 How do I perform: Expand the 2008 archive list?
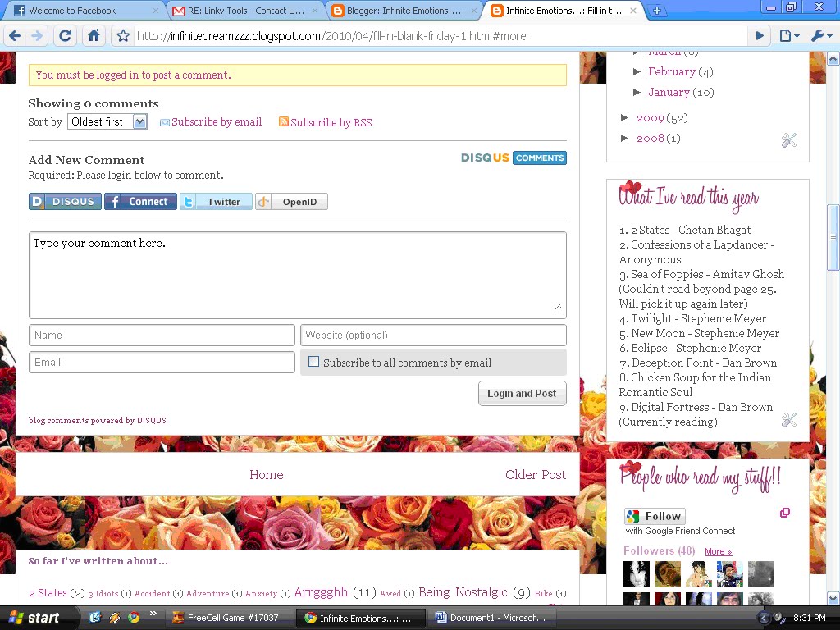pyautogui.click(x=626, y=139)
